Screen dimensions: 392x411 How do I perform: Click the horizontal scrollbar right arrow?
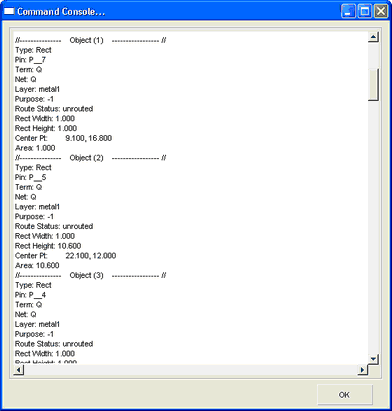[x=363, y=370]
